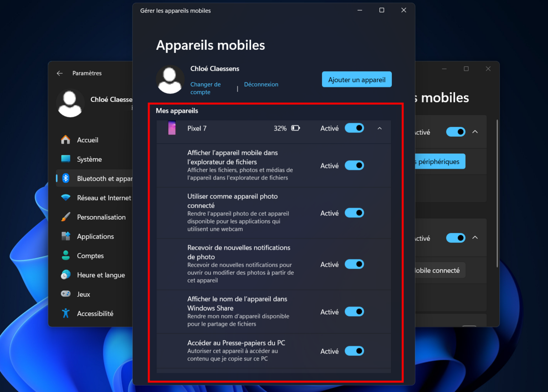The height and width of the screenshot is (392, 548).
Task: Click mobile connecté button in background window
Action: point(440,270)
